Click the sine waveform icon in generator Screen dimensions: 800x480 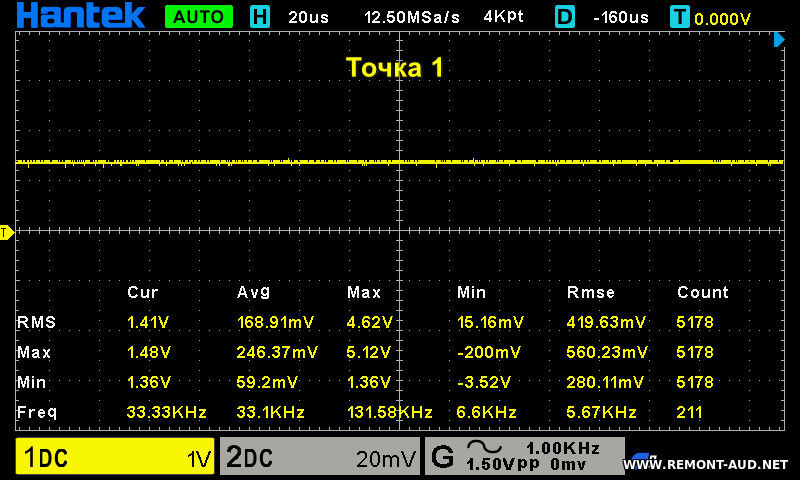coord(484,447)
